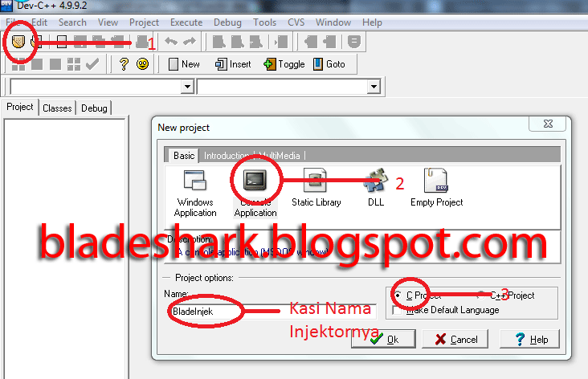
Task: Choose the Console Application project type
Action: coord(255,193)
